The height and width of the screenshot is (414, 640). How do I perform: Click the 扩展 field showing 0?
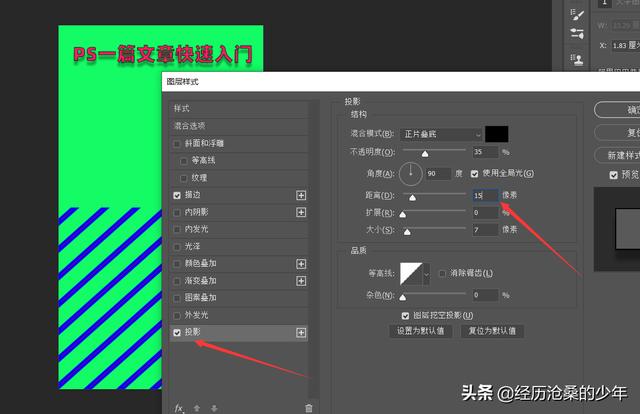point(485,213)
